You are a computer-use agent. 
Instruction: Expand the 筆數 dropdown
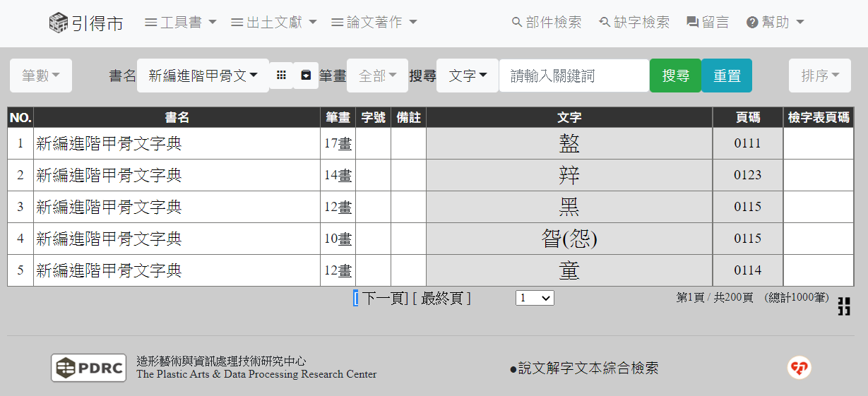41,76
